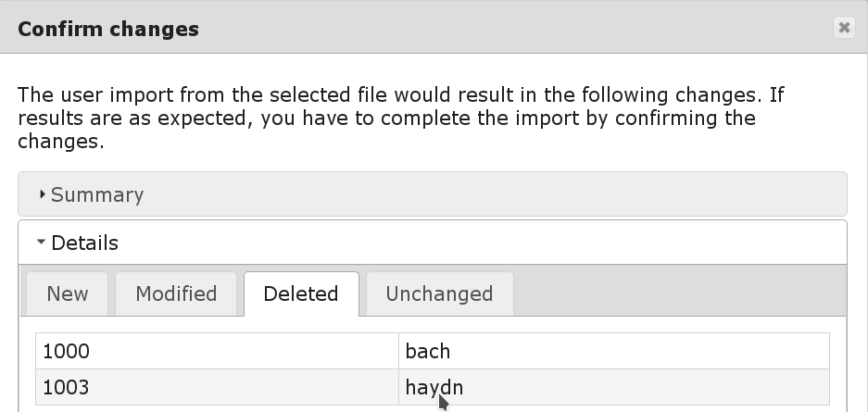
Task: Click the import description paragraph
Action: click(398, 119)
